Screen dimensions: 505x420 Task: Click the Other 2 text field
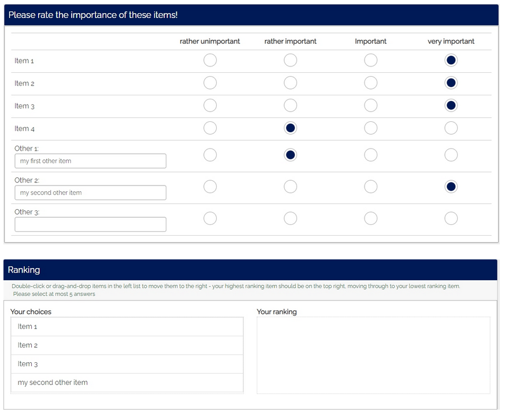(x=91, y=193)
